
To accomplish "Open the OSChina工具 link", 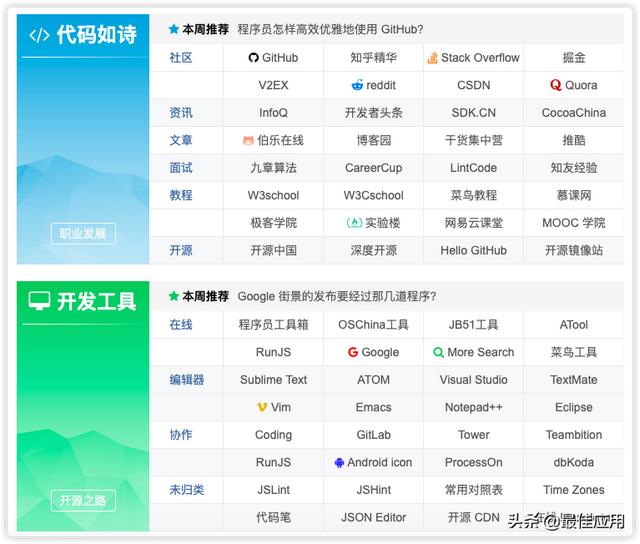I will click(373, 325).
